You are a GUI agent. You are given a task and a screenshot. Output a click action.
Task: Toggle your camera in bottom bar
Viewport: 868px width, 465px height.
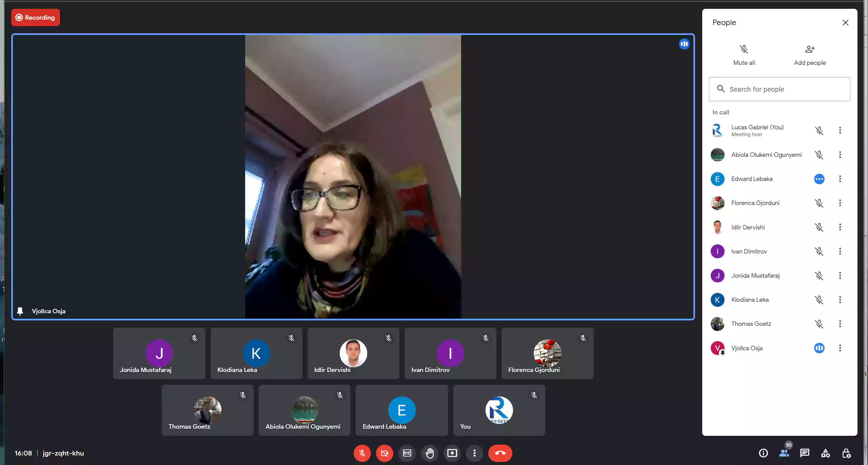pos(384,453)
